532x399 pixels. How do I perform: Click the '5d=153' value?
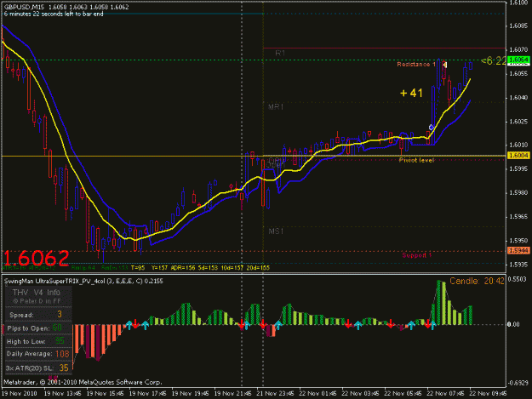tap(208, 268)
